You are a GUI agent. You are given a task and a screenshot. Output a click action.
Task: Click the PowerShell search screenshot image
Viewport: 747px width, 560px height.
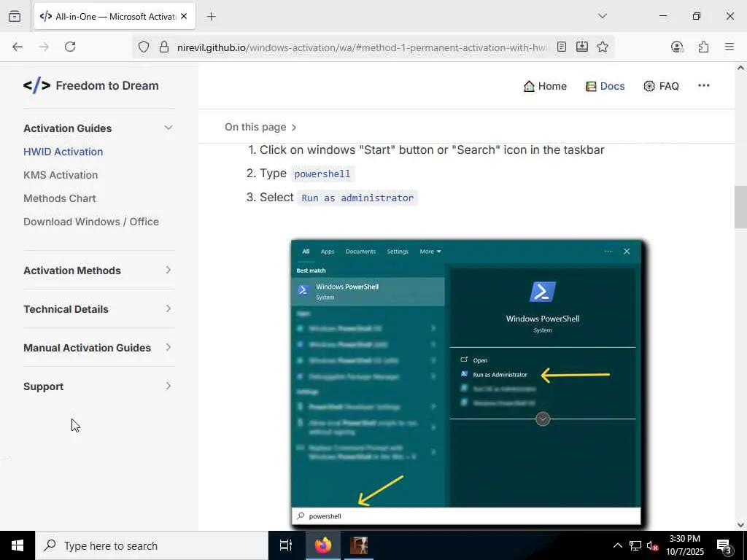coord(468,384)
